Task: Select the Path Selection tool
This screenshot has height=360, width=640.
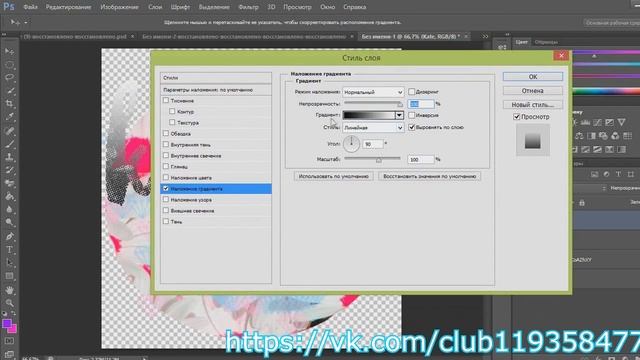Action: point(9,262)
